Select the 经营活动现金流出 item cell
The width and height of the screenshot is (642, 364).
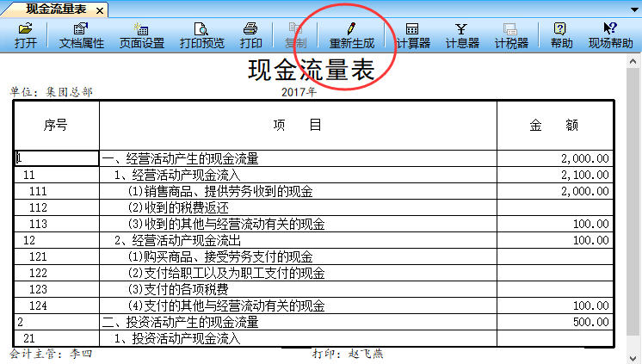pos(298,240)
